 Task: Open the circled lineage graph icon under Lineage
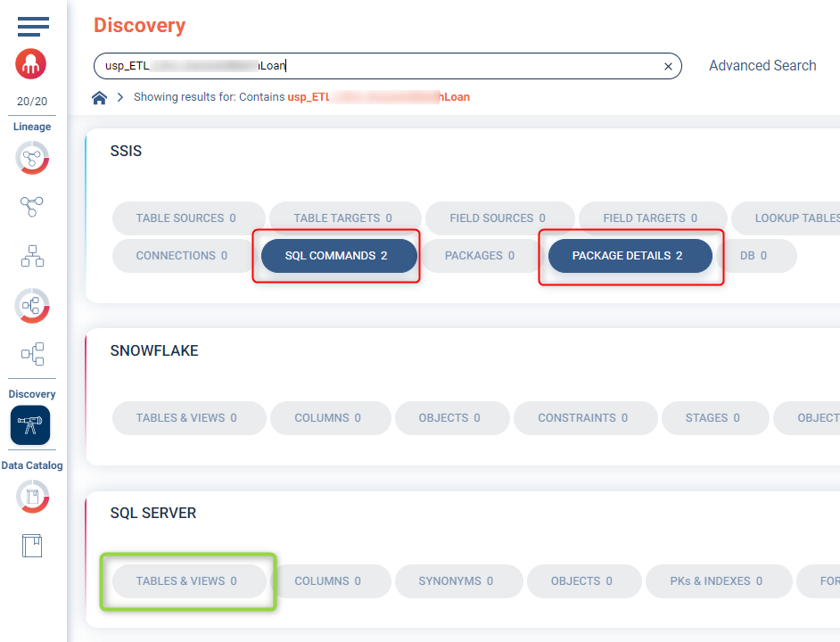pyautogui.click(x=32, y=158)
